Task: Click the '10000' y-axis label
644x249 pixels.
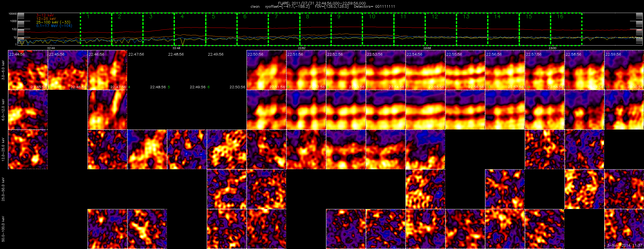Action: point(13,14)
